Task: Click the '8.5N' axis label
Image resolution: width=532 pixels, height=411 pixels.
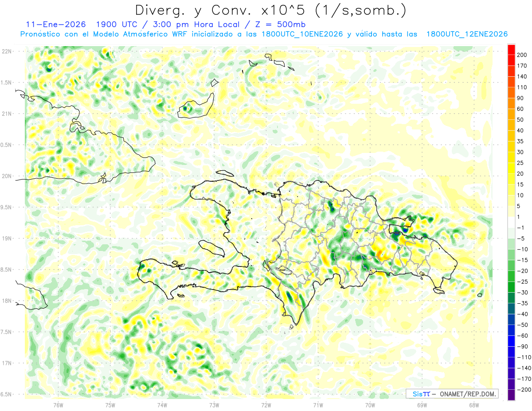Action: point(7,270)
